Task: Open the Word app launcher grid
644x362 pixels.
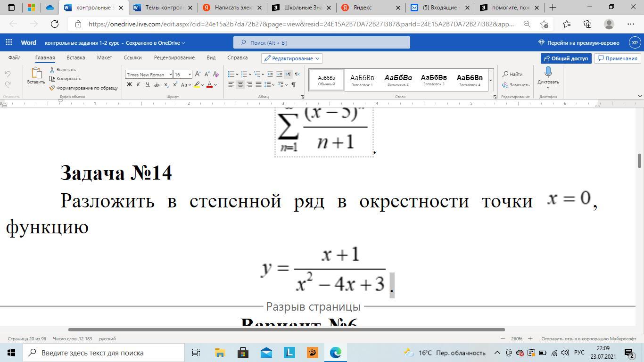Action: click(x=9, y=42)
